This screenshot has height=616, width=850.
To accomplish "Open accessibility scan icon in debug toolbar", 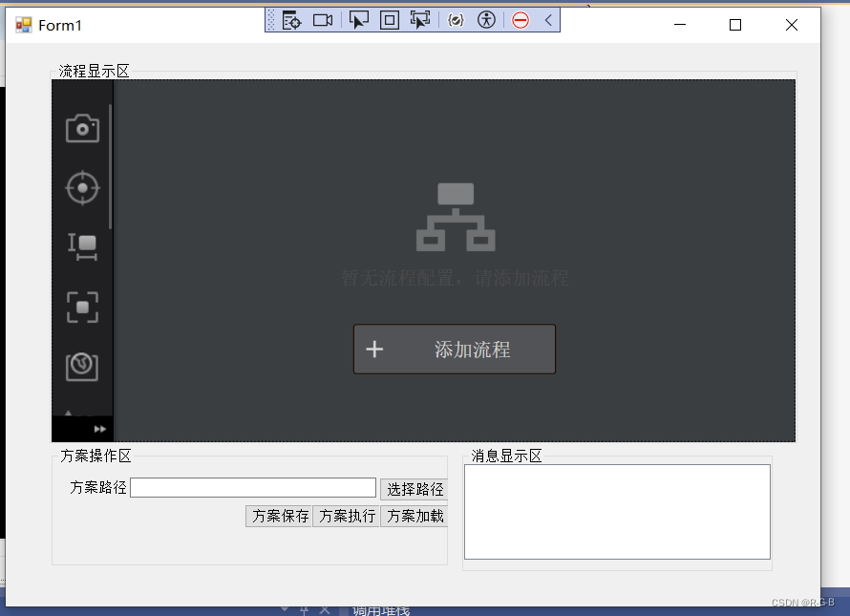I will [x=486, y=21].
